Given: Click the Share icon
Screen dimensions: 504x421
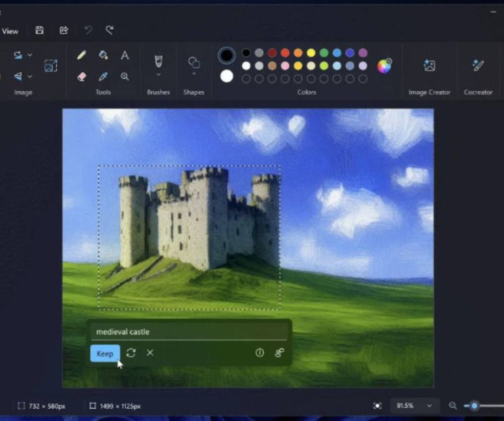Looking at the screenshot, I should click(x=64, y=30).
